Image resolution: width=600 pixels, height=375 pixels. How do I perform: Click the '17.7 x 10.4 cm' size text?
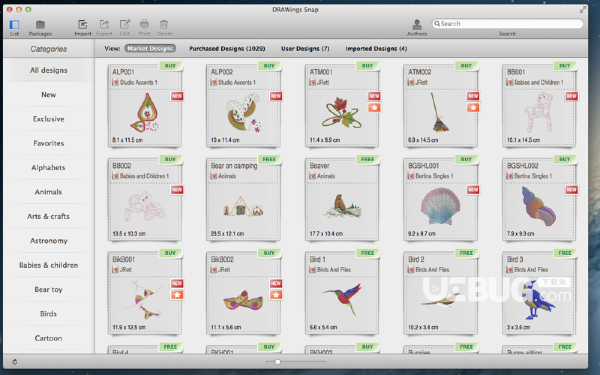pos(326,234)
